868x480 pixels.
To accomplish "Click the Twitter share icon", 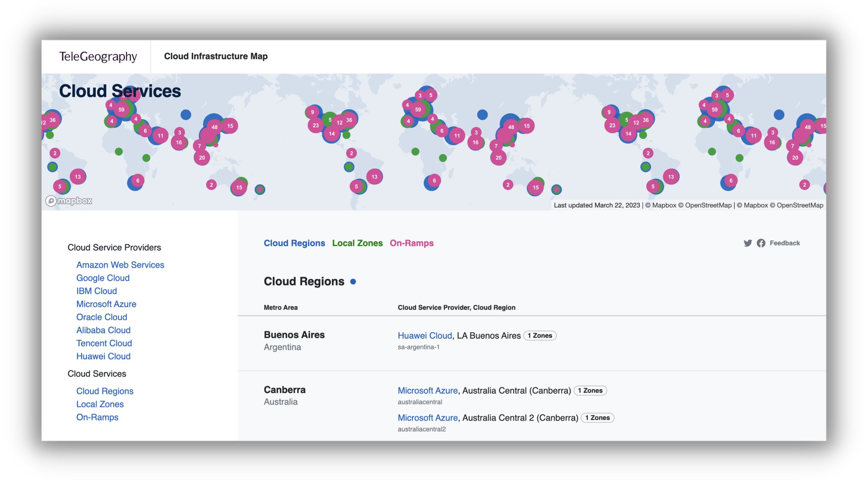I will point(748,243).
